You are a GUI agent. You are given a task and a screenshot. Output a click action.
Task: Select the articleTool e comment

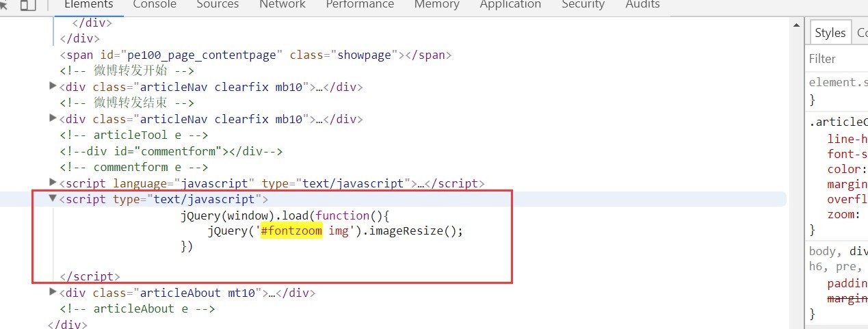[x=134, y=135]
